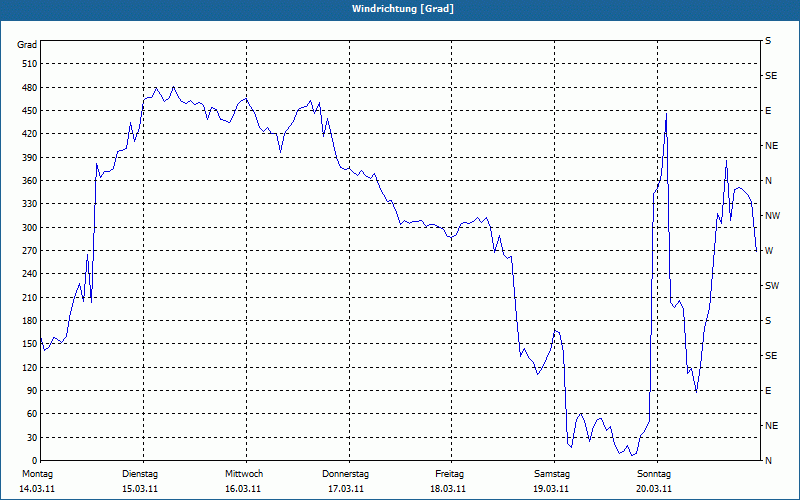Pick the date 17.03.11
The width and height of the screenshot is (800, 500).
[346, 489]
